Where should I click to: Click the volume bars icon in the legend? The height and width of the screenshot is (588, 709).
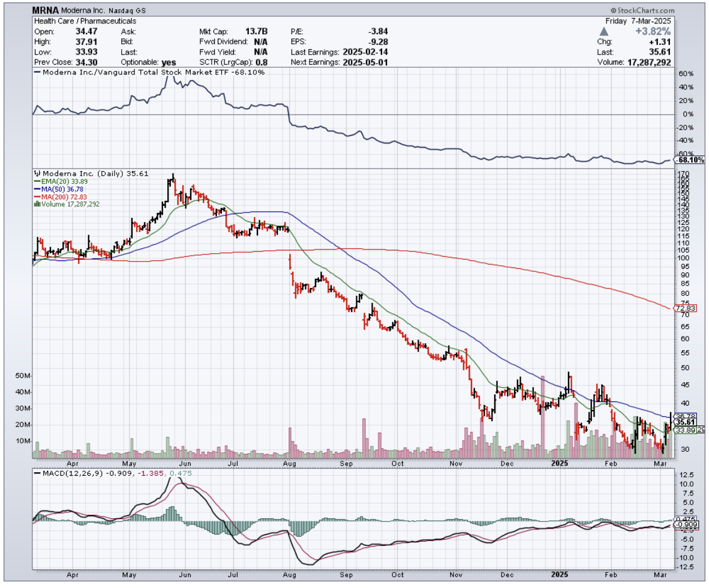[x=37, y=204]
